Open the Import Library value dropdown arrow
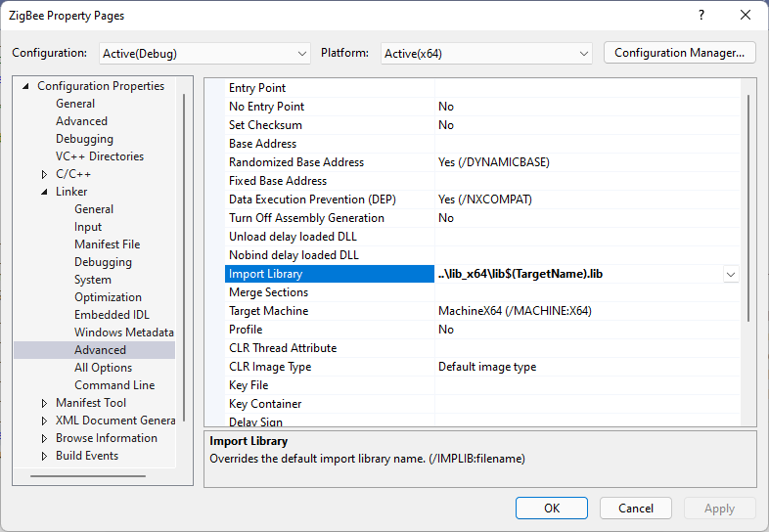The height and width of the screenshot is (532, 769). [731, 274]
